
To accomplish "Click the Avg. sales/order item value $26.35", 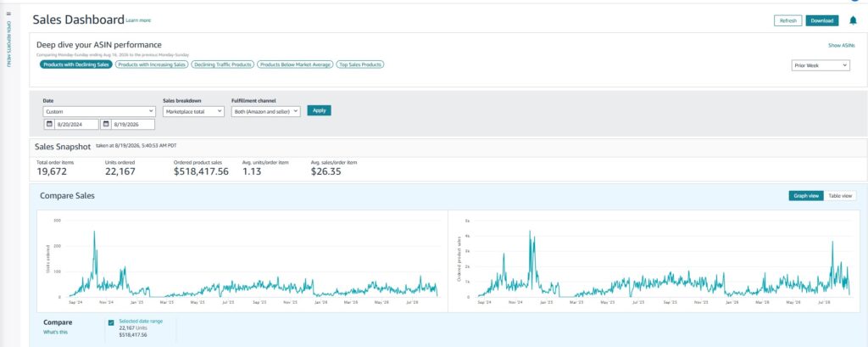I will pos(326,172).
